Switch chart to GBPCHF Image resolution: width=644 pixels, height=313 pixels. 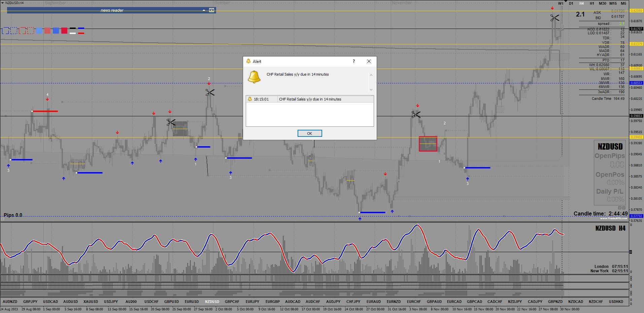pos(232,302)
